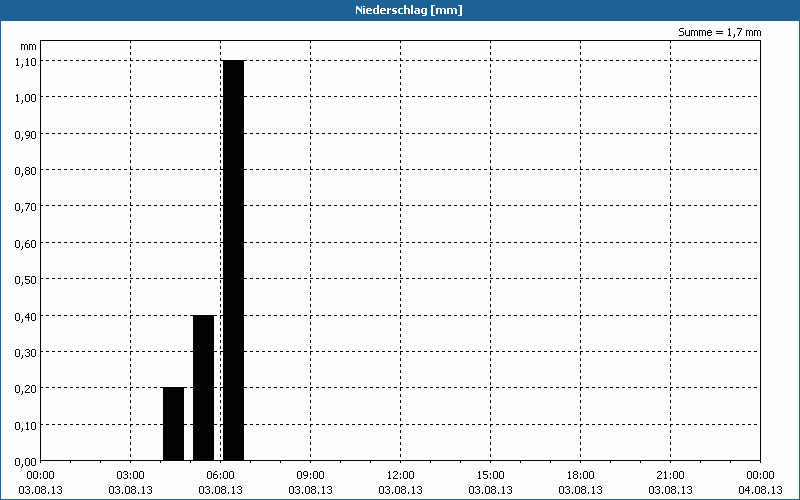Click the 03.08.13 date under 21:00

[x=670, y=490]
